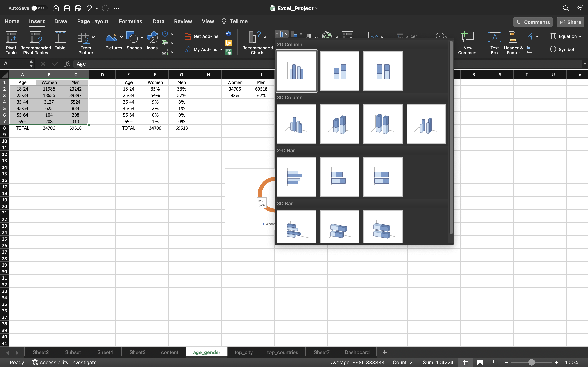Click the New Comment button
588x367 pixels.
[467, 42]
